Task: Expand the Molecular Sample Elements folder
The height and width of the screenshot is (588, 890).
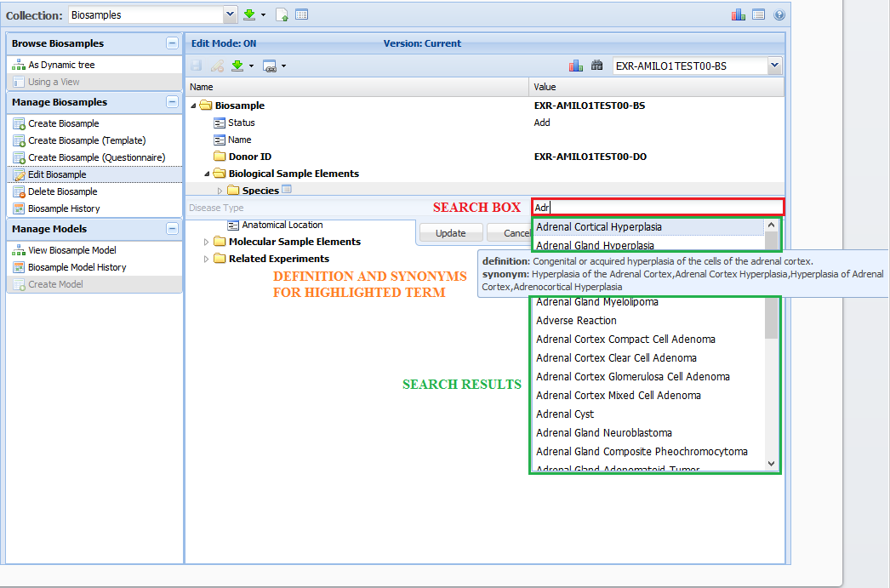Action: tap(206, 243)
